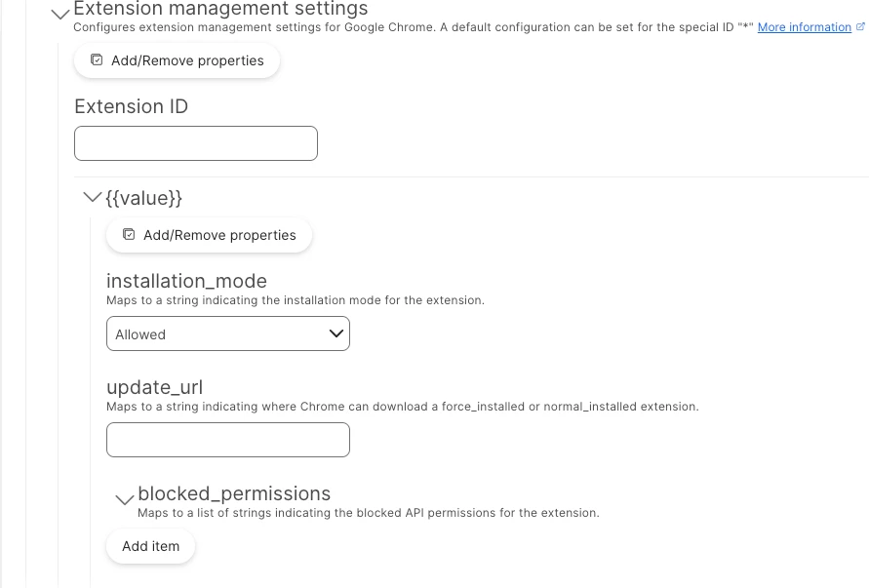Click the Extension management settings heading
This screenshot has height=588, width=869.
click(220, 9)
